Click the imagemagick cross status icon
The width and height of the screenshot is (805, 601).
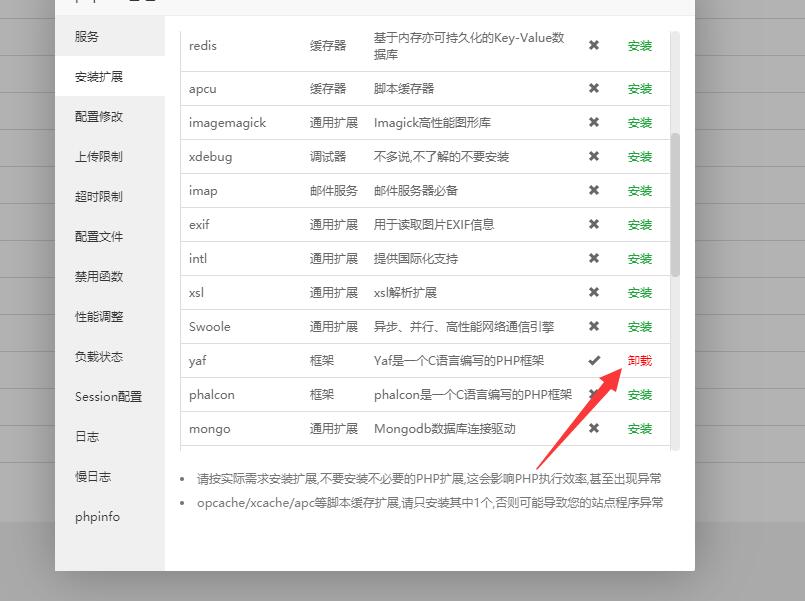[x=594, y=122]
